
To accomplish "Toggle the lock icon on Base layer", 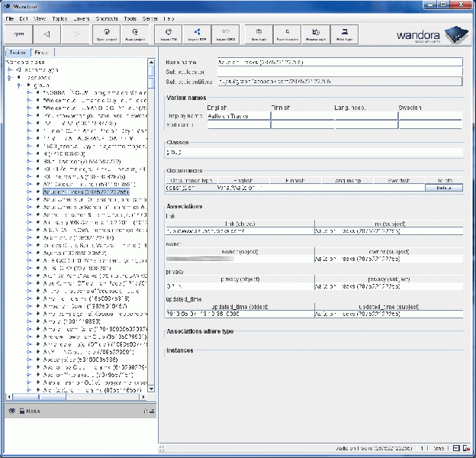I will 21,411.
